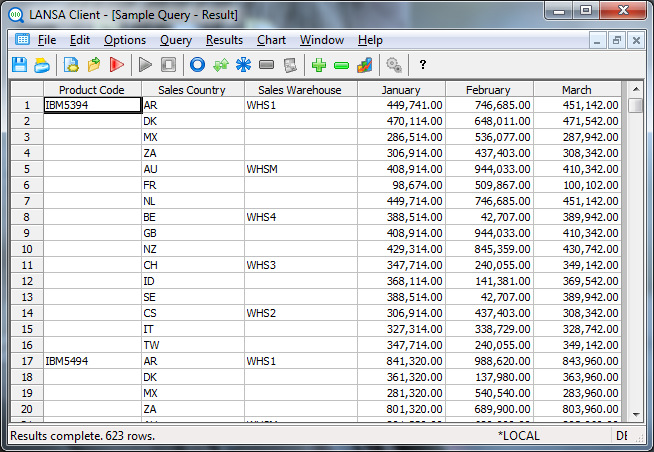
Task: Click the Print icon in the toolbar
Action: pos(42,65)
